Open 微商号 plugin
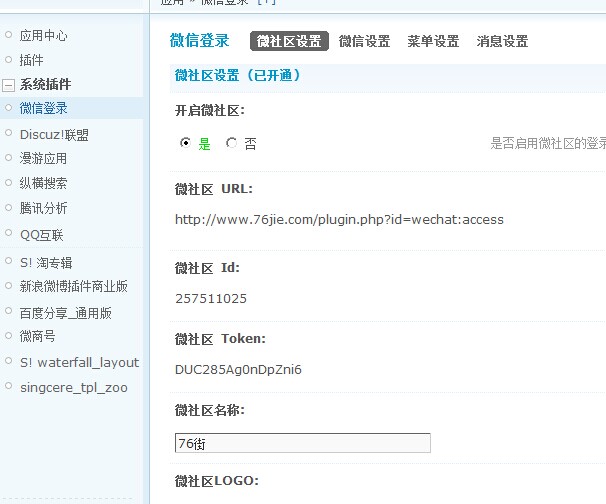 click(x=37, y=336)
